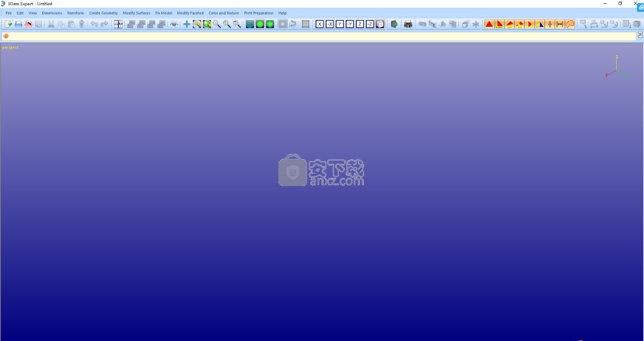Open the Modify Faceted menu
This screenshot has height=341, width=644.
coord(190,13)
